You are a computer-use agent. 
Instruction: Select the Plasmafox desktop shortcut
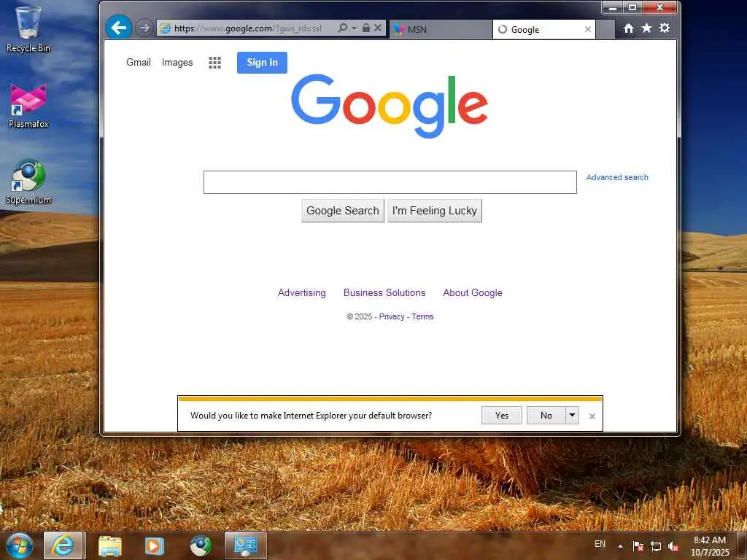click(28, 106)
